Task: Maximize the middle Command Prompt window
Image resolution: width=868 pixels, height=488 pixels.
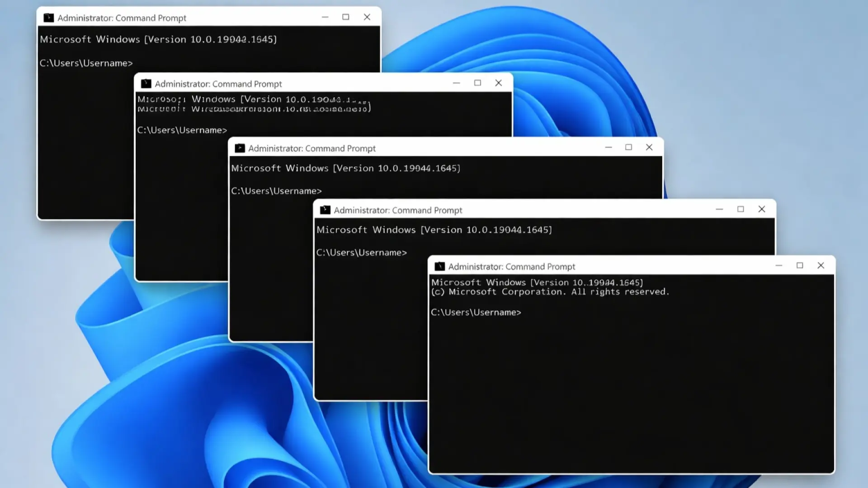Action: tap(628, 147)
